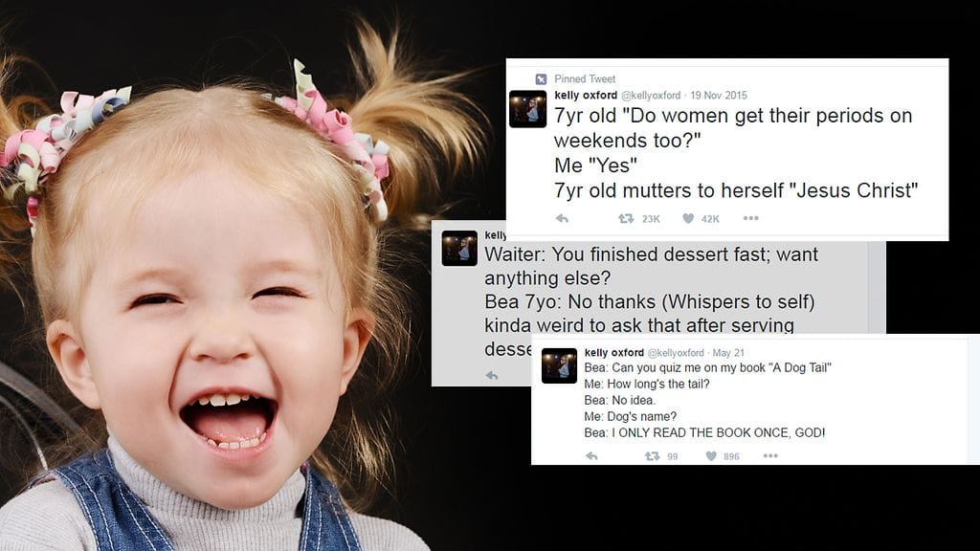Screen dimensions: 980x551
Task: Open avatar on the May 21 tweet
Action: [x=559, y=365]
